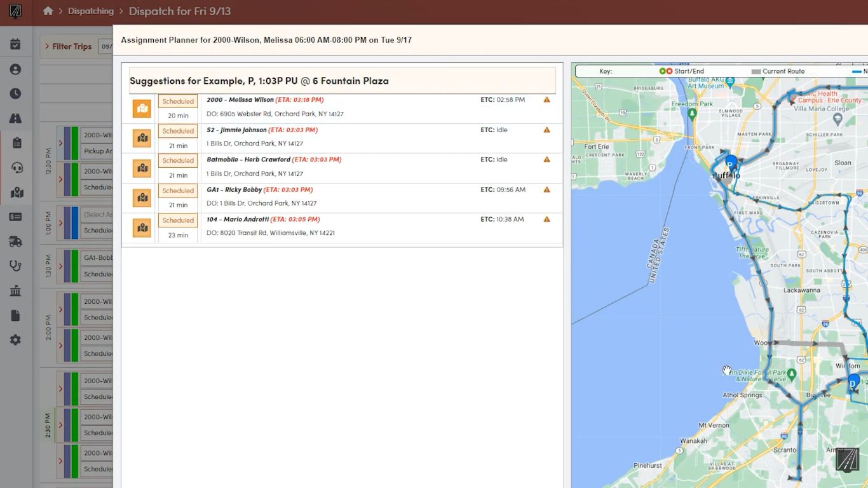
Task: Click the date field beside Filter Trips
Action: point(106,46)
